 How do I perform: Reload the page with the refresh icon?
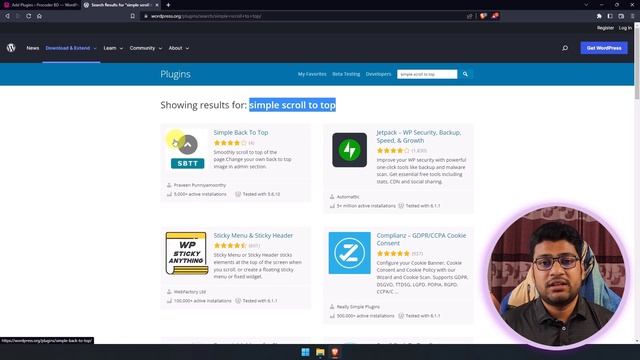point(29,16)
